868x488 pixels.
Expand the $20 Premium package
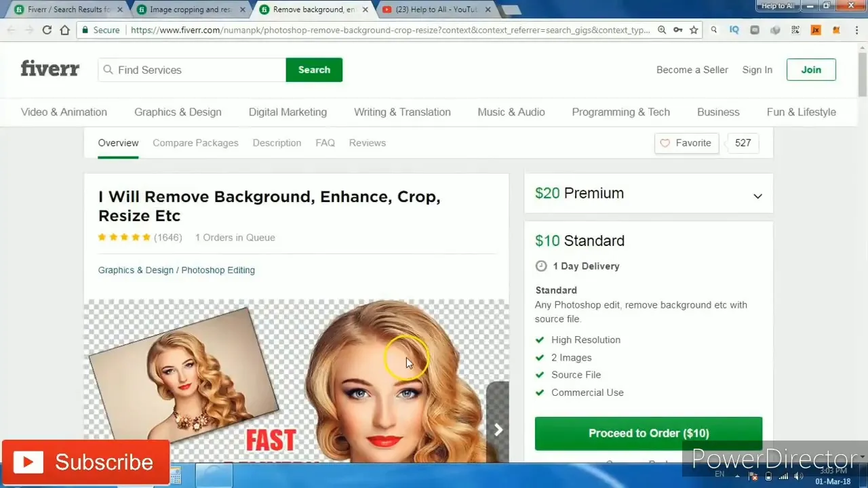[x=648, y=194]
